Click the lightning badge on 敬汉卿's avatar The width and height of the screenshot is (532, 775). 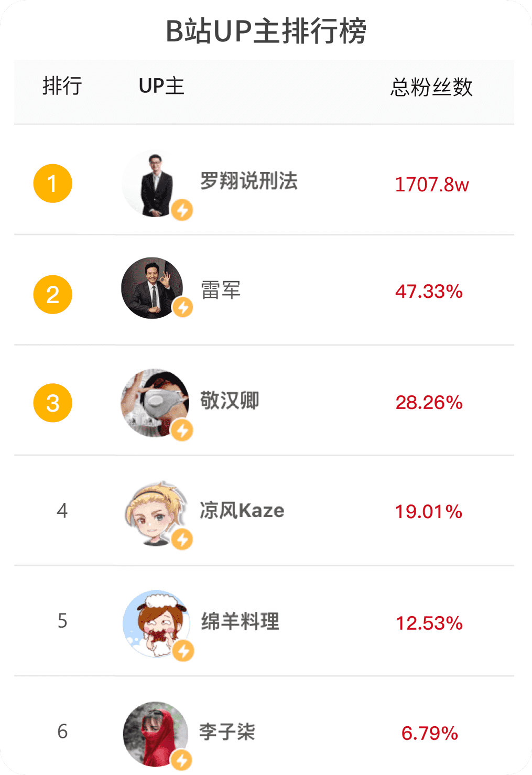click(x=182, y=430)
